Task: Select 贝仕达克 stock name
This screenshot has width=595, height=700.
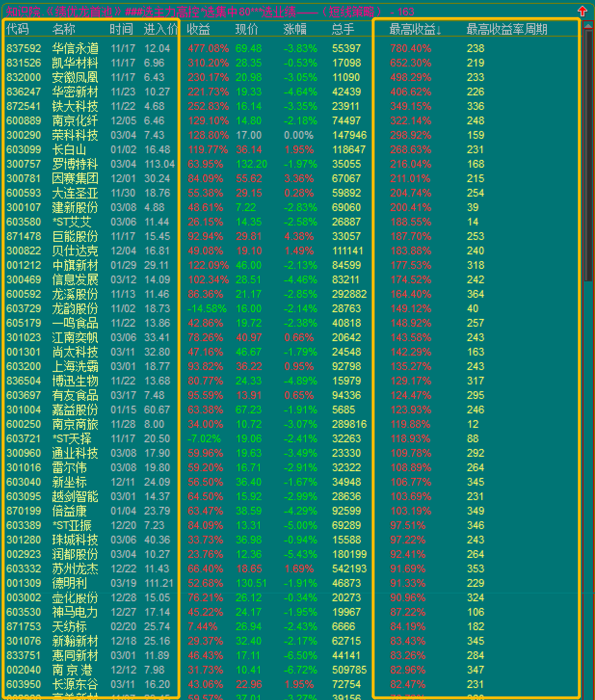Action: pyautogui.click(x=76, y=251)
